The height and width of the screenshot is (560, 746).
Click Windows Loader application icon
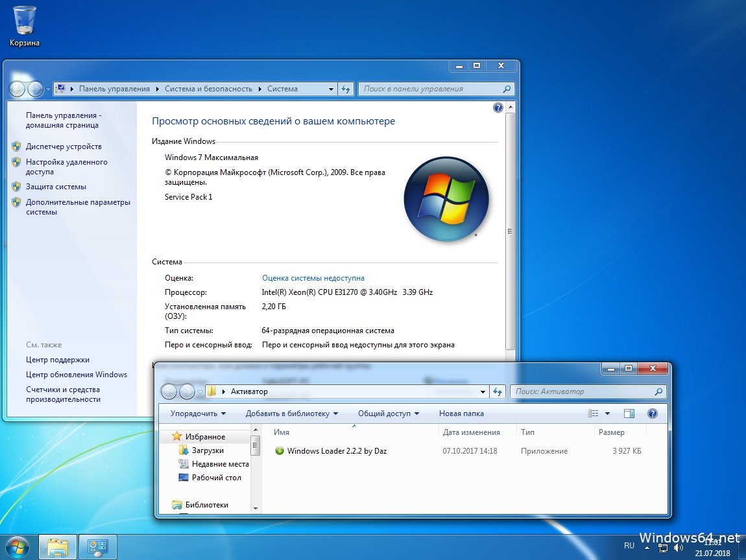click(280, 450)
